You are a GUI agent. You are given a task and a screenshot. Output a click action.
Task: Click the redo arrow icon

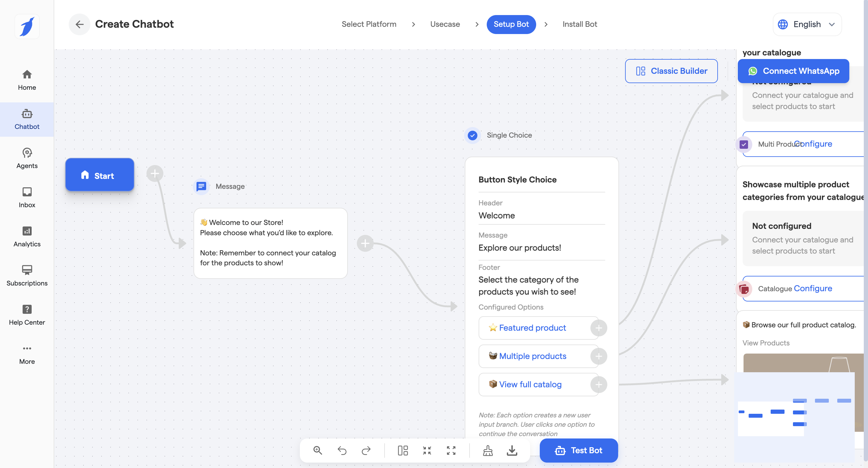366,450
